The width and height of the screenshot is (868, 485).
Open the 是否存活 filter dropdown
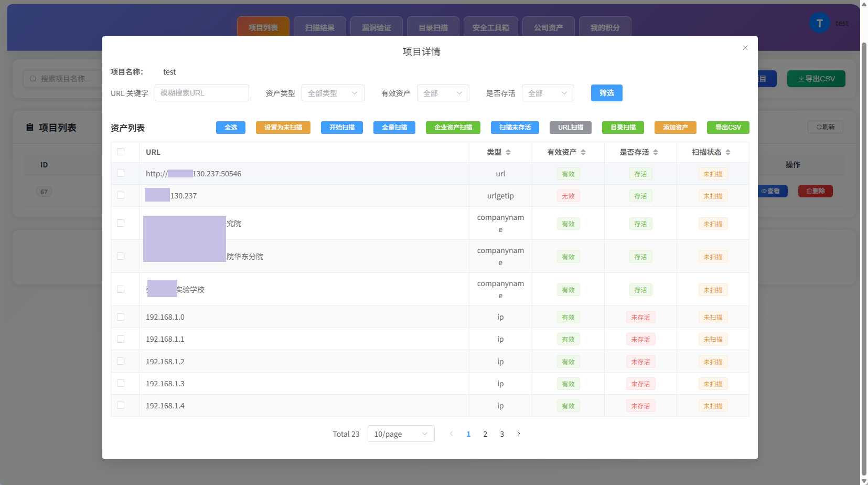click(548, 93)
